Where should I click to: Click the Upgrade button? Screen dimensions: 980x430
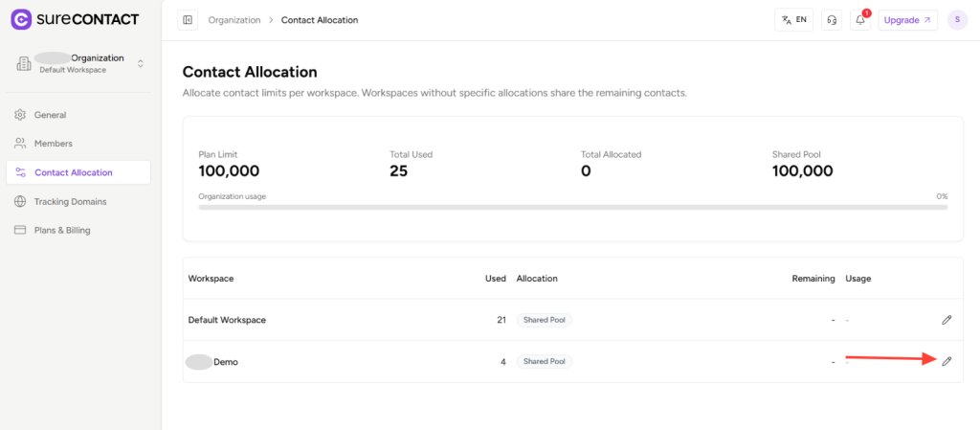[907, 20]
